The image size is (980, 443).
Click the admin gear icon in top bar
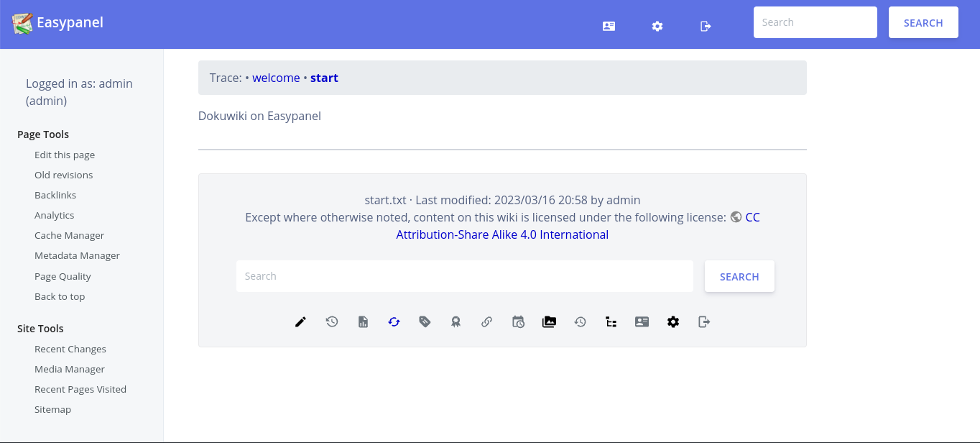pos(657,26)
